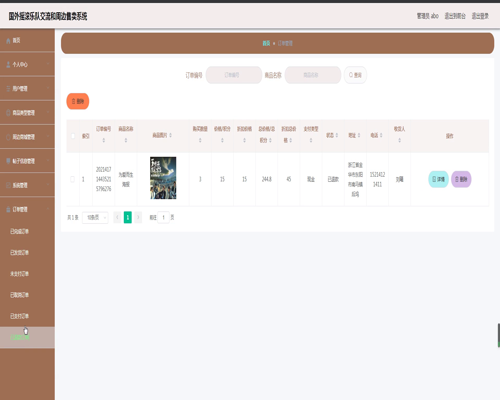The height and width of the screenshot is (400, 500).
Task: Click the orange 删除 batch delete button
Action: (78, 101)
